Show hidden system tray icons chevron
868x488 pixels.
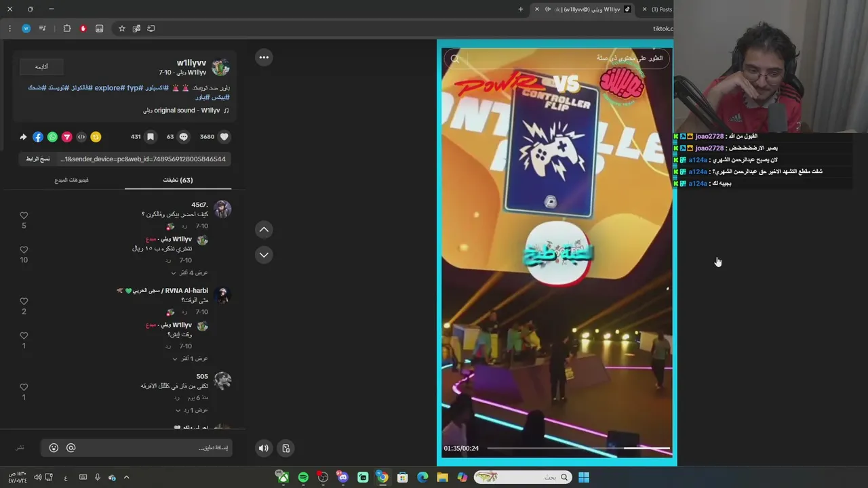126,477
